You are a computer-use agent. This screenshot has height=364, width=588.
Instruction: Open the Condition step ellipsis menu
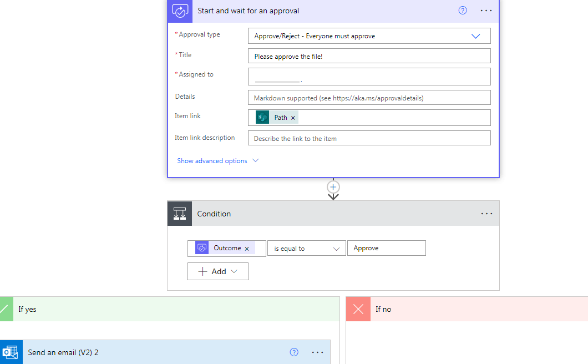point(486,214)
